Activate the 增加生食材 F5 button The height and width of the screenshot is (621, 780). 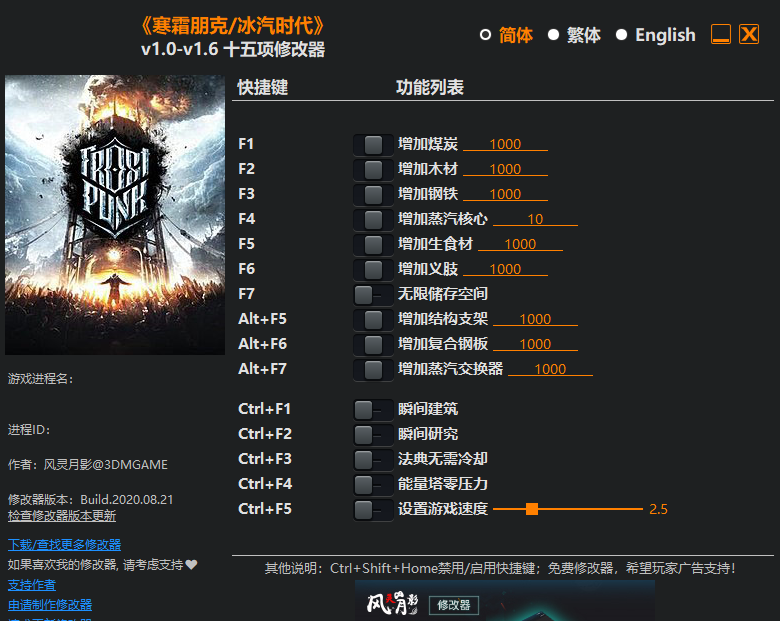tap(373, 244)
